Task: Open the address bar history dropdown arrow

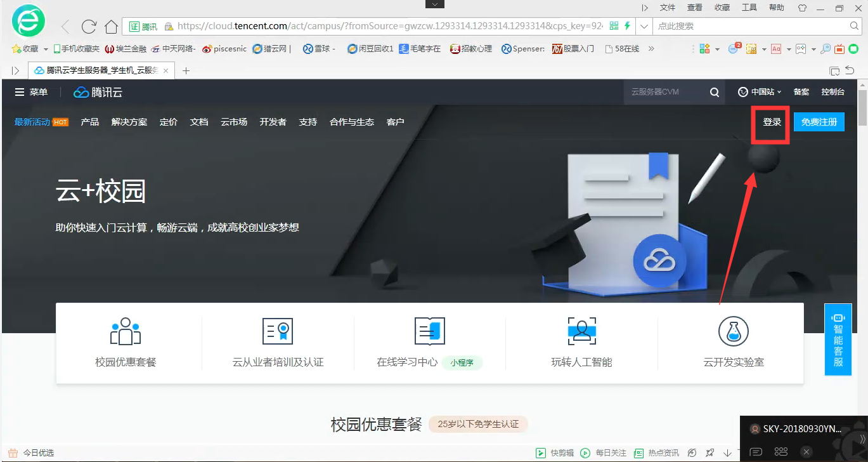Action: 645,26
